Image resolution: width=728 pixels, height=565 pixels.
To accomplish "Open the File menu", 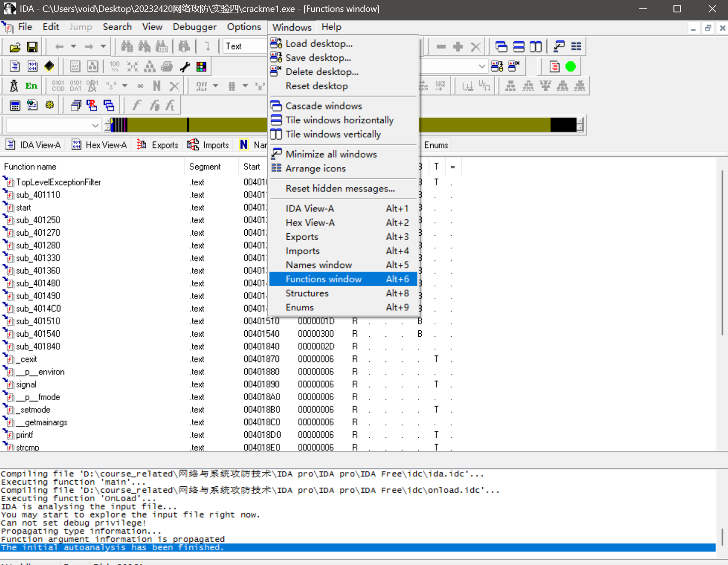I will click(x=25, y=27).
